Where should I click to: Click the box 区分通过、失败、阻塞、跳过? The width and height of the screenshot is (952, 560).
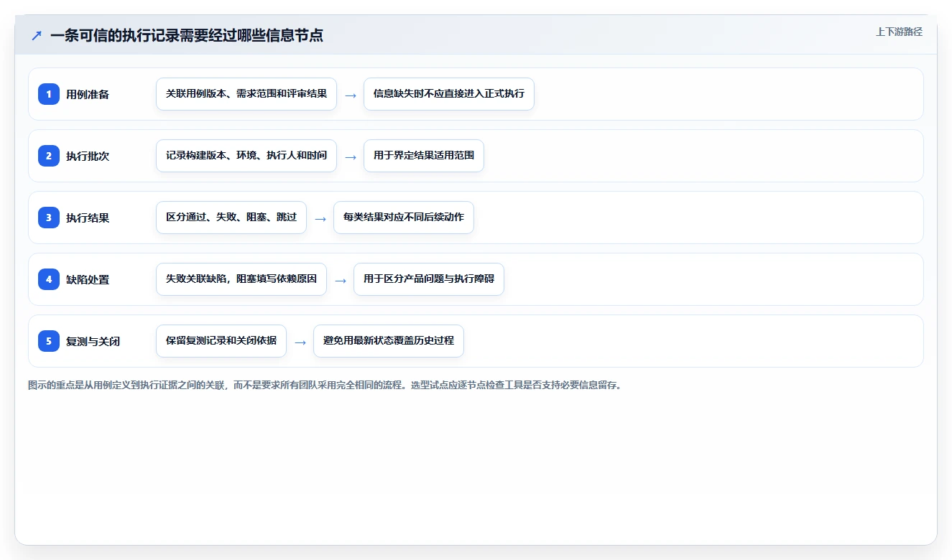[x=231, y=218]
